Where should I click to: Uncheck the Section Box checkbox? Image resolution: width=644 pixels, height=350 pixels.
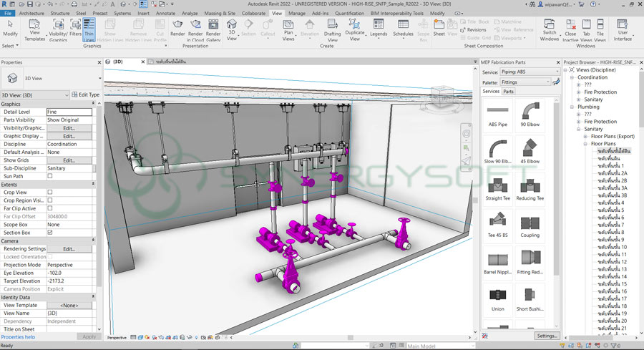[x=50, y=233]
